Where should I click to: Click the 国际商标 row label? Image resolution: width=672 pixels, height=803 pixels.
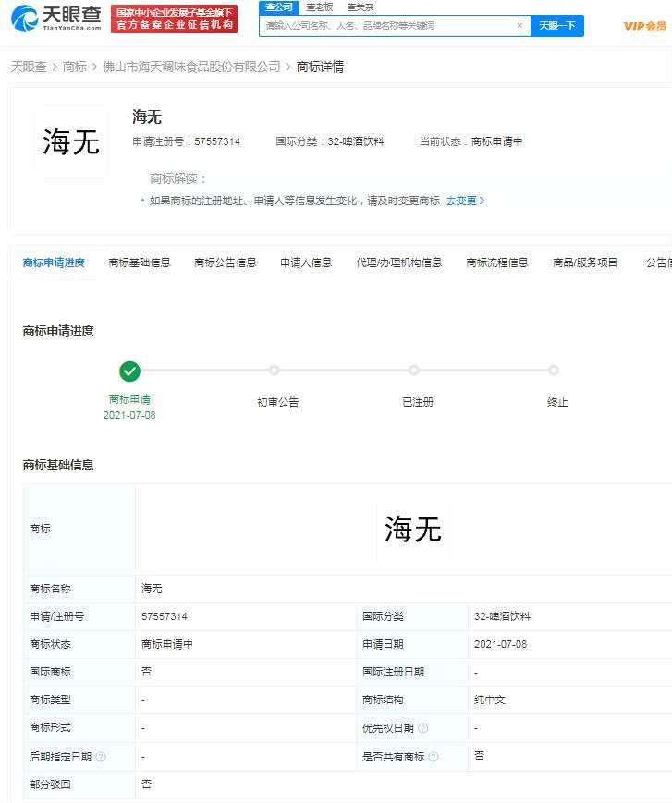click(x=50, y=672)
